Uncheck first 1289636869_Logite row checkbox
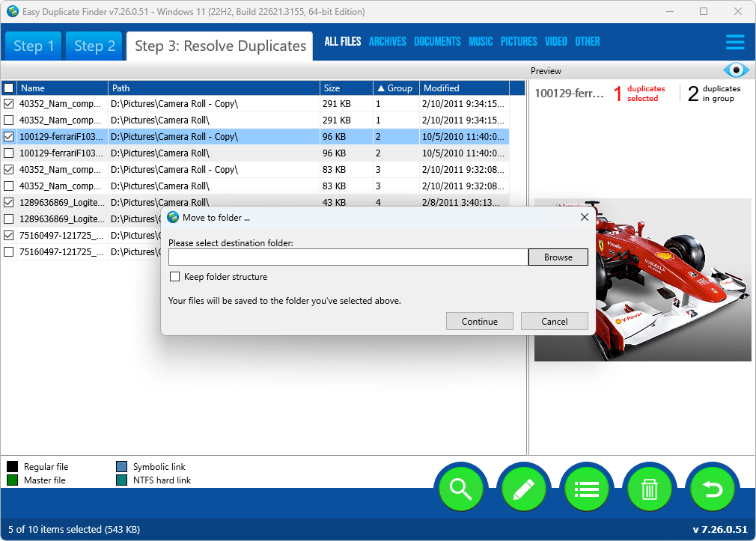 [x=9, y=203]
